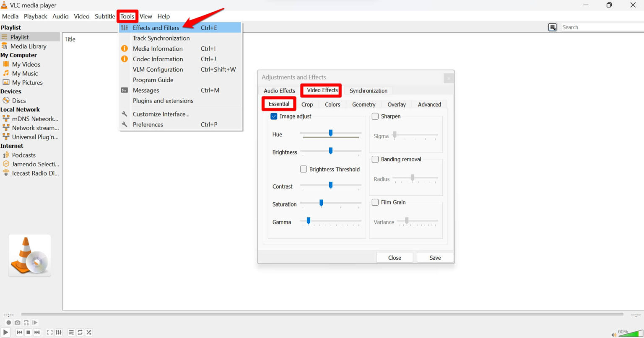Advance frame by frame
The width and height of the screenshot is (644, 338).
35,323
